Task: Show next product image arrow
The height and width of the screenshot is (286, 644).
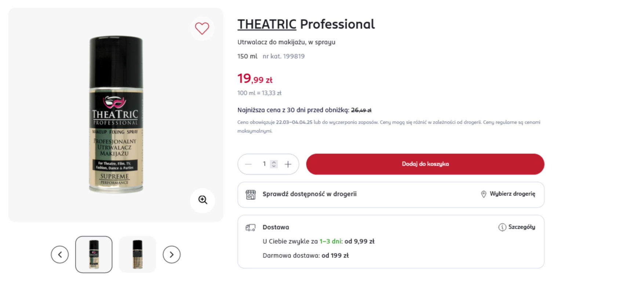Action: point(171,254)
